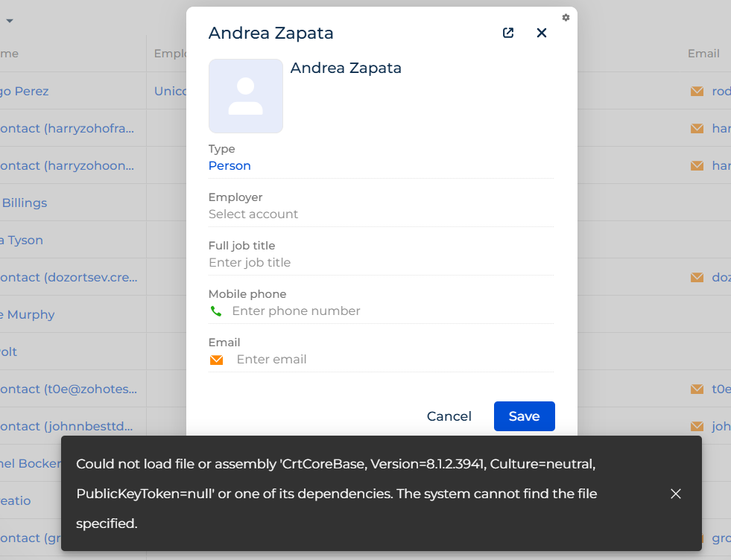Image resolution: width=731 pixels, height=560 pixels.
Task: Expand the dropdown arrow at the top left
Action: point(10,21)
